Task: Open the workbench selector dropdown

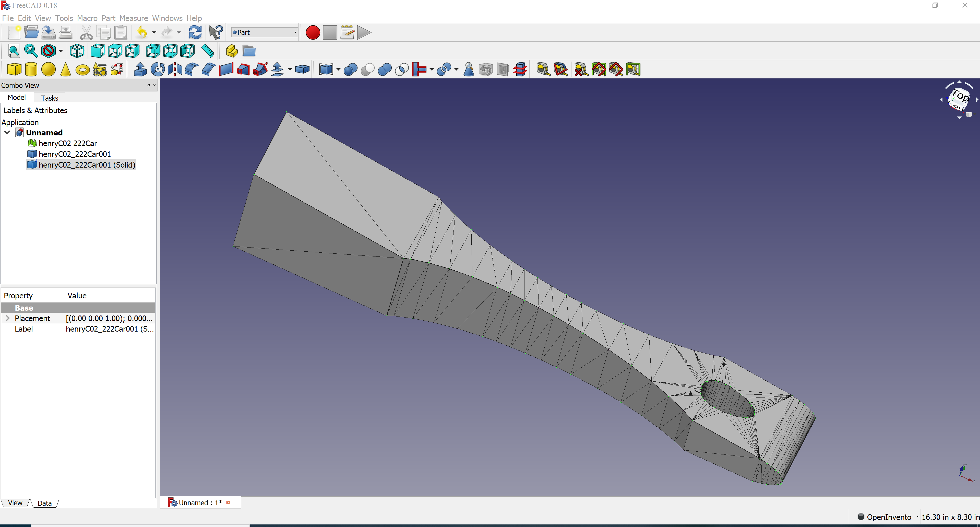Action: click(264, 32)
